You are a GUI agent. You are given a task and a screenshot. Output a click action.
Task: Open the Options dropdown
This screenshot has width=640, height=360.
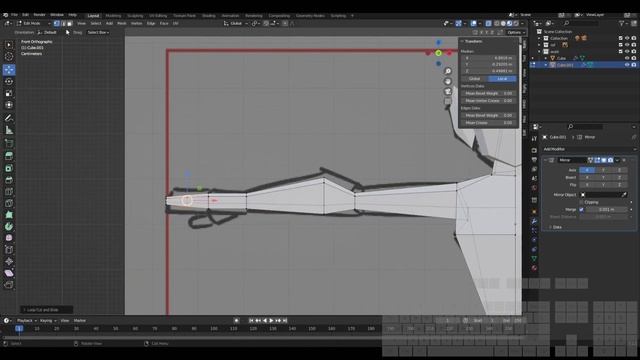[516, 32]
